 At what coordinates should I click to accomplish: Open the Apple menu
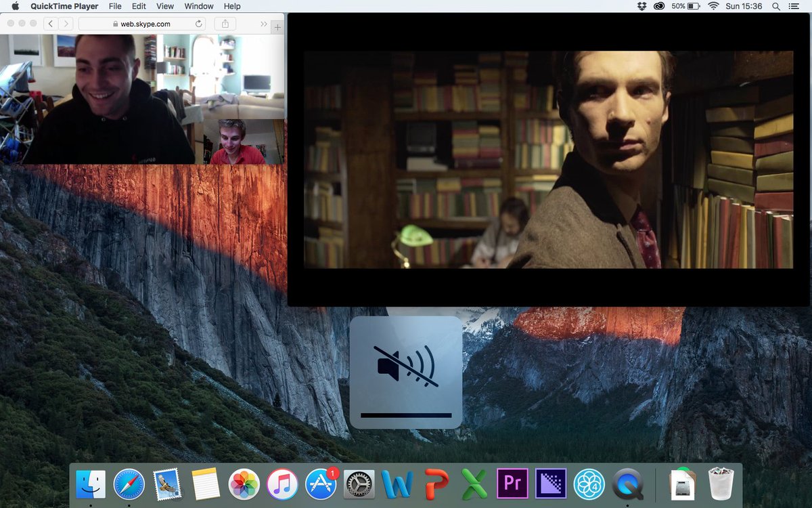(15, 6)
